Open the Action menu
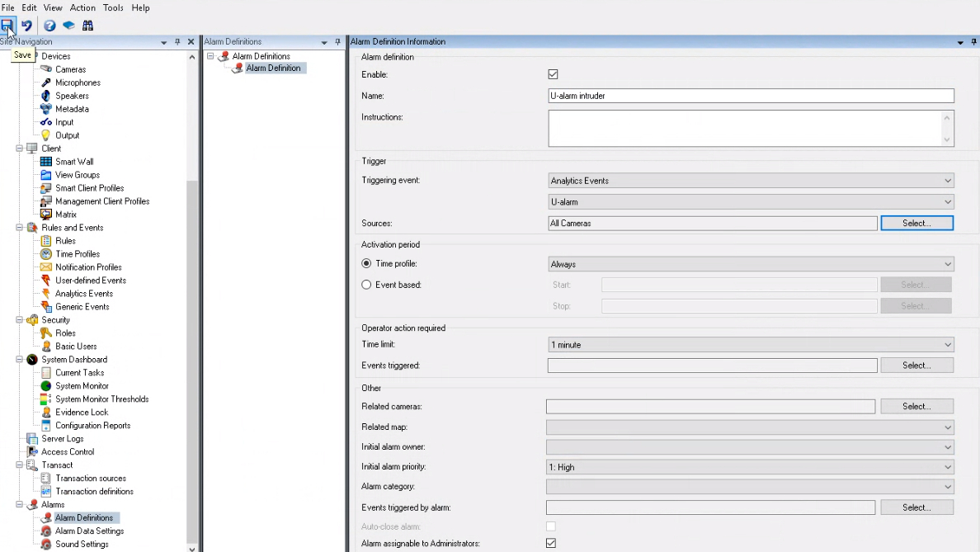 point(82,7)
